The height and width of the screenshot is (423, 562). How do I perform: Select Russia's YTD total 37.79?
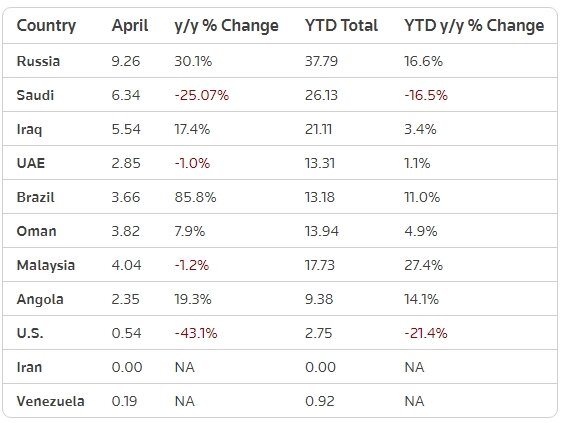(321, 61)
